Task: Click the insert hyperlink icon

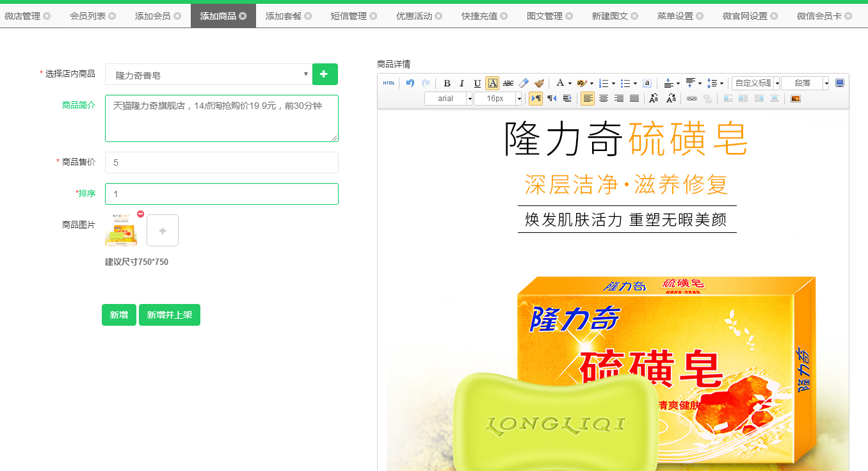Action: click(692, 99)
